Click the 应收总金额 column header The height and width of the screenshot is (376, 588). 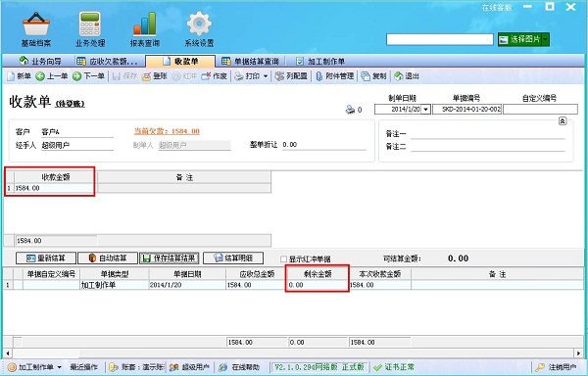257,274
